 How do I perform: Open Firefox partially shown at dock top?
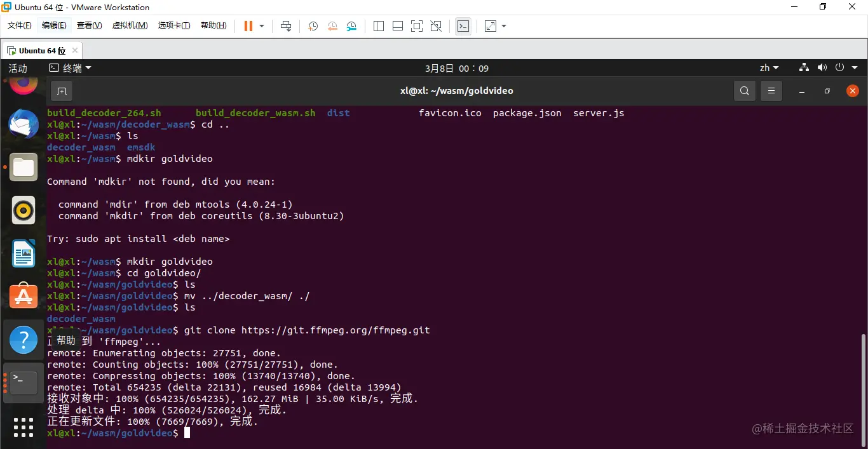coord(24,85)
